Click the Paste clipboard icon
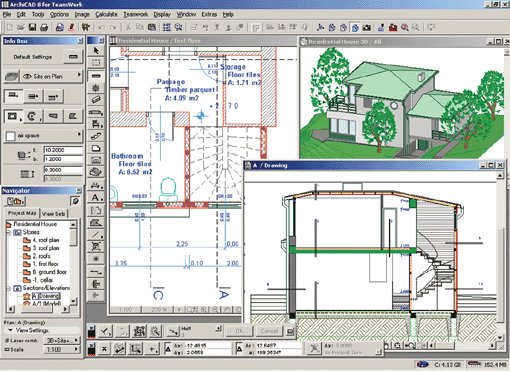This screenshot has width=510, height=371. [152, 28]
